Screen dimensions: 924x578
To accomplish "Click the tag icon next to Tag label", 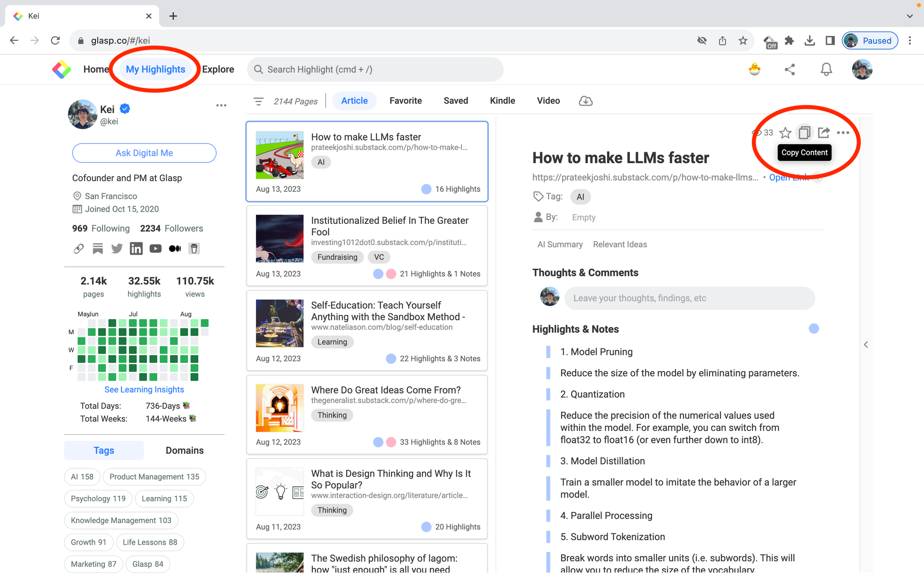I will point(538,197).
